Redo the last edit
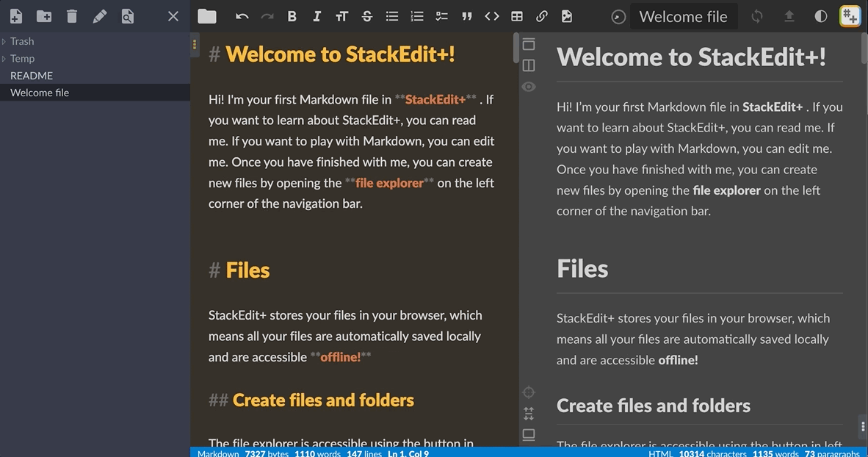 point(267,16)
